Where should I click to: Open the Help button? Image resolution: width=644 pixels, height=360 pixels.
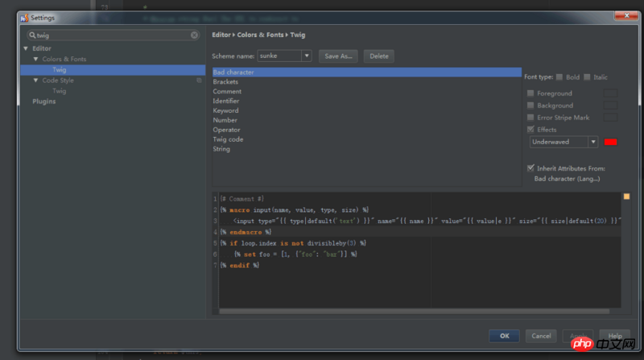615,336
